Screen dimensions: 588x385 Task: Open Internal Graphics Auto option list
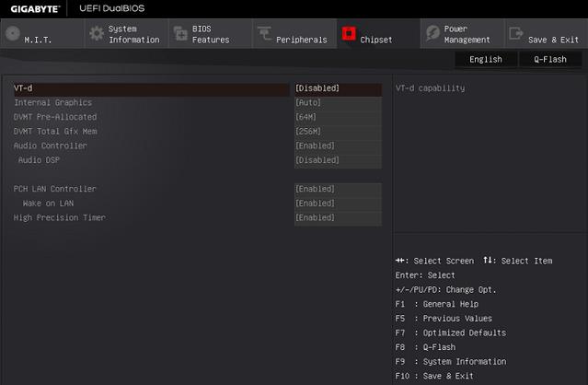click(x=337, y=102)
